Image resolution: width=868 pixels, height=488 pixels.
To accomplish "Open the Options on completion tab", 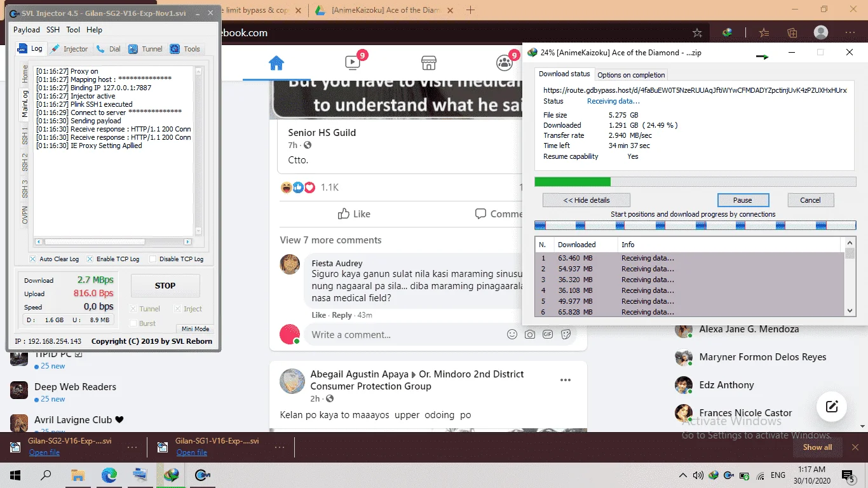I will point(631,74).
